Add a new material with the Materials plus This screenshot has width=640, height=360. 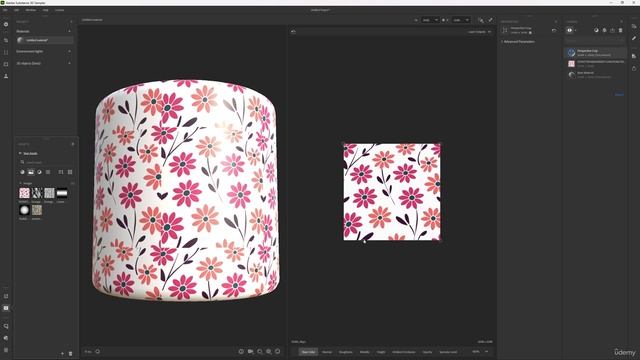[69, 31]
